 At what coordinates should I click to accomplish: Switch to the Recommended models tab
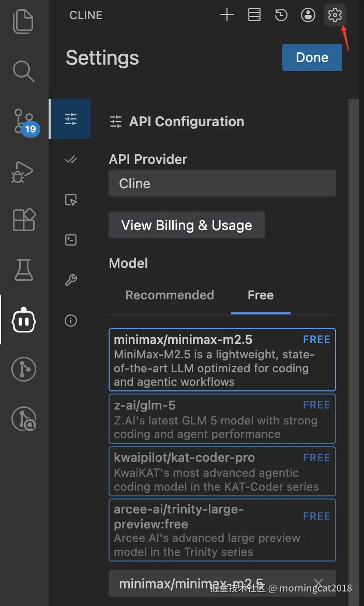click(x=170, y=295)
